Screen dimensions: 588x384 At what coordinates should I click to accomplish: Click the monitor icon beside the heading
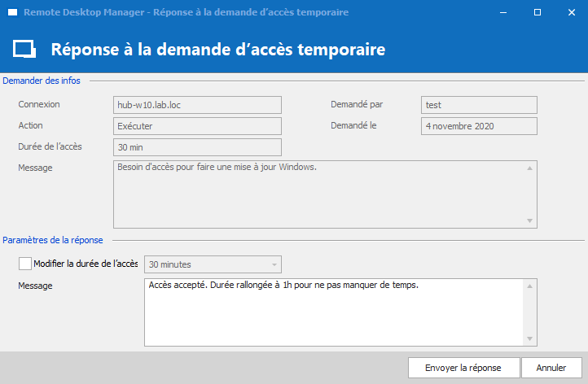coord(25,49)
